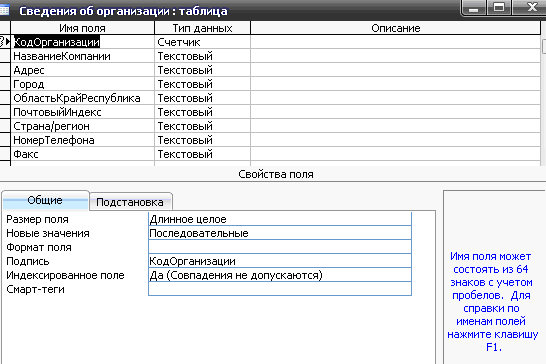Image resolution: width=546 pixels, height=364 pixels.
Task: Click the Подпись property field
Action: coord(280,261)
